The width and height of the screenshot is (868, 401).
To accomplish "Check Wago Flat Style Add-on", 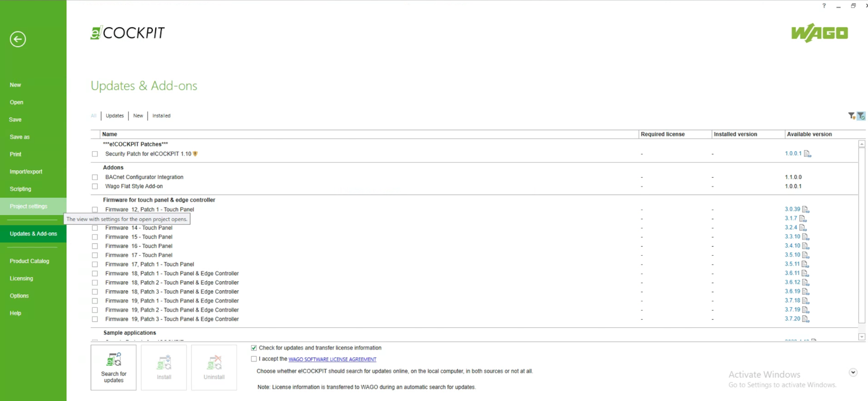I will [95, 186].
